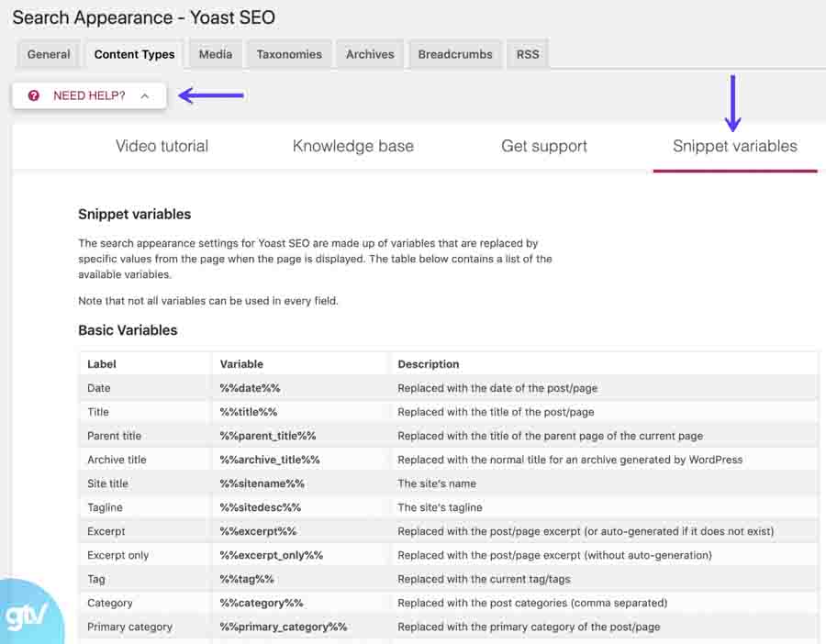Click the upward chevron next to NEED HELP?

144,94
